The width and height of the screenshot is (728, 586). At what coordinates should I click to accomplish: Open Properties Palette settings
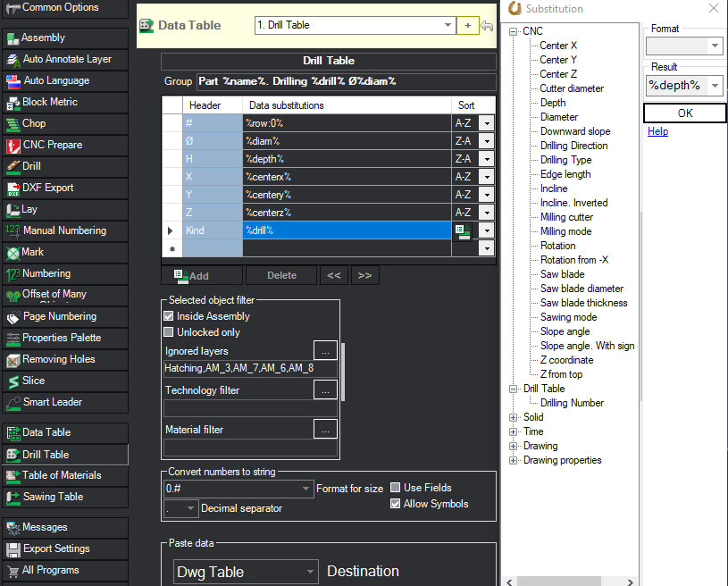point(65,338)
